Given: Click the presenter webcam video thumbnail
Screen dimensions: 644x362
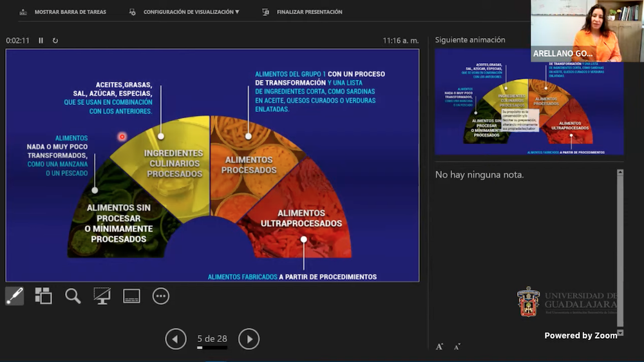Looking at the screenshot, I should pos(585,31).
